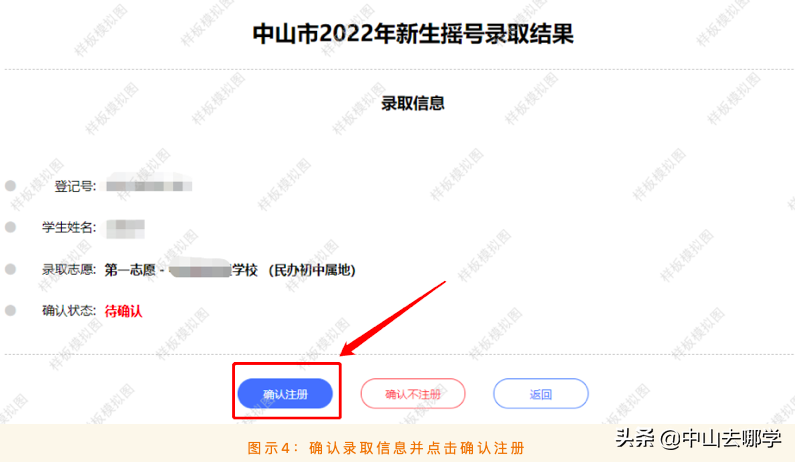Click the 录取志愿 field label

pos(69,270)
